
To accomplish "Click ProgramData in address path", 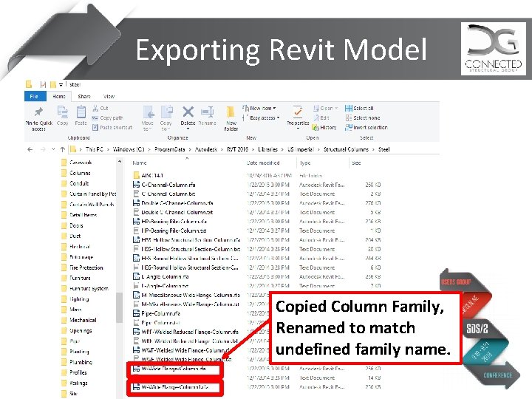I will (x=170, y=149).
